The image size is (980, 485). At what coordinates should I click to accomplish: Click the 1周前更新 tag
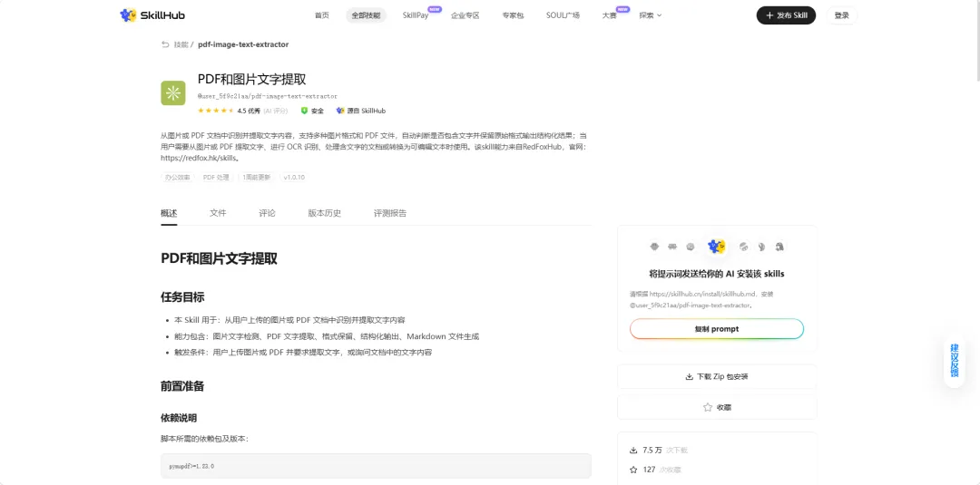pos(256,178)
